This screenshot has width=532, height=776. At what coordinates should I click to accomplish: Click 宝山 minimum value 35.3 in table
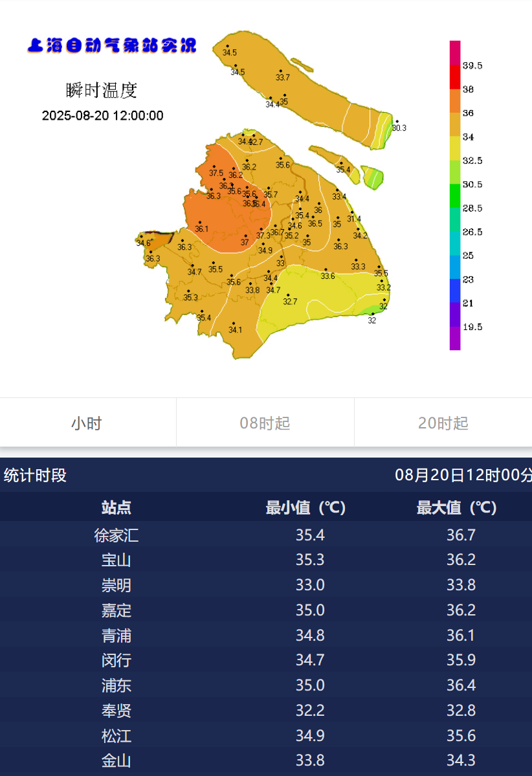click(310, 560)
